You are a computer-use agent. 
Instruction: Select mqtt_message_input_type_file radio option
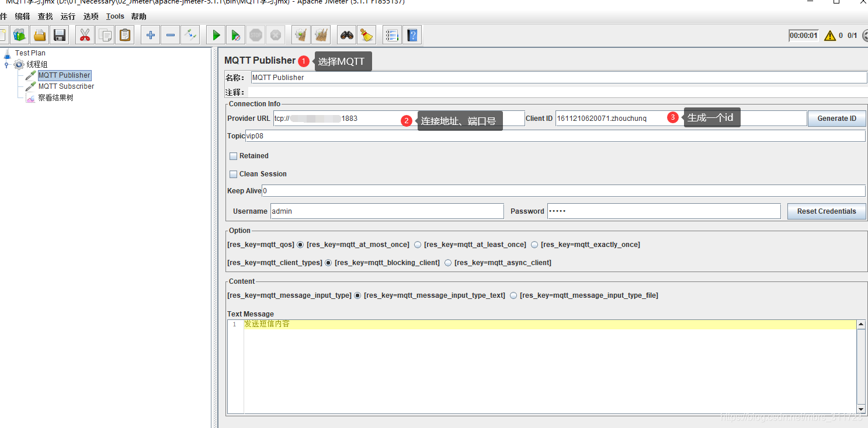(513, 295)
